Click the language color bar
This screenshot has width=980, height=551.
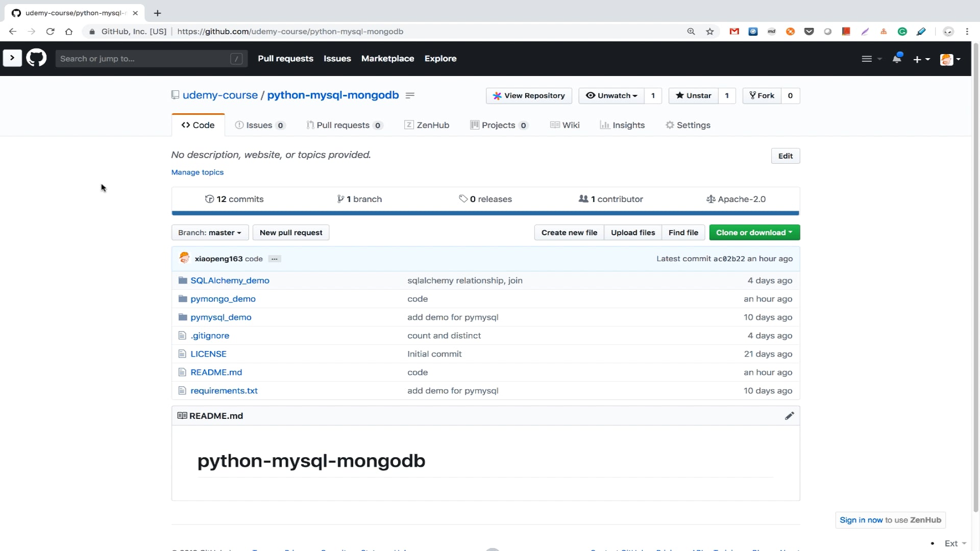tap(485, 213)
